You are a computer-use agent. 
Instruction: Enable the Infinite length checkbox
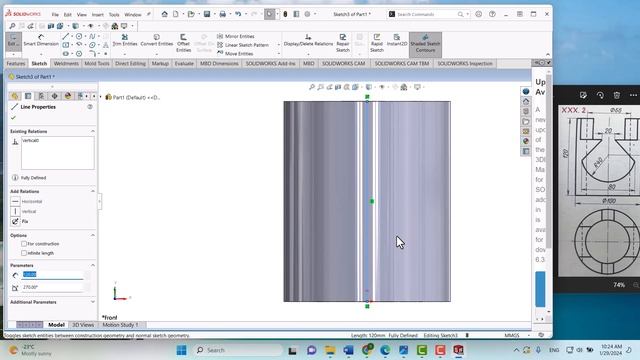pos(24,253)
